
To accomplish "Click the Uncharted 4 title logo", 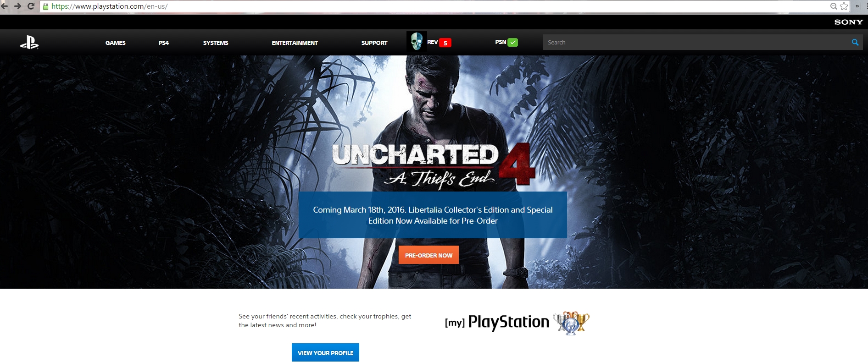I will tap(434, 166).
